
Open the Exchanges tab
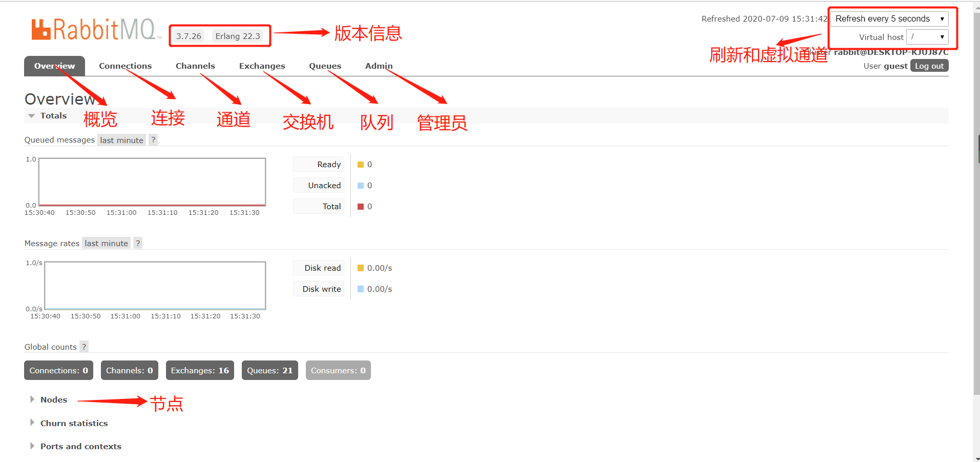[x=262, y=66]
